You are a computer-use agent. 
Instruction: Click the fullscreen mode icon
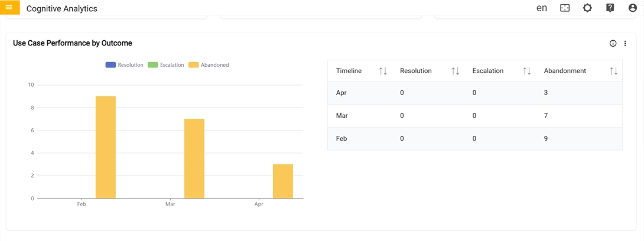tap(565, 8)
